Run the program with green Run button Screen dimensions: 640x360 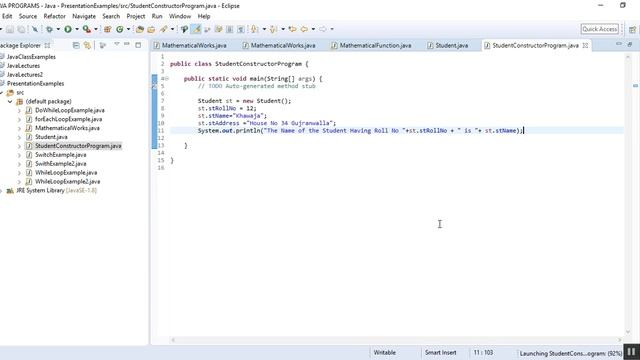pos(68,29)
